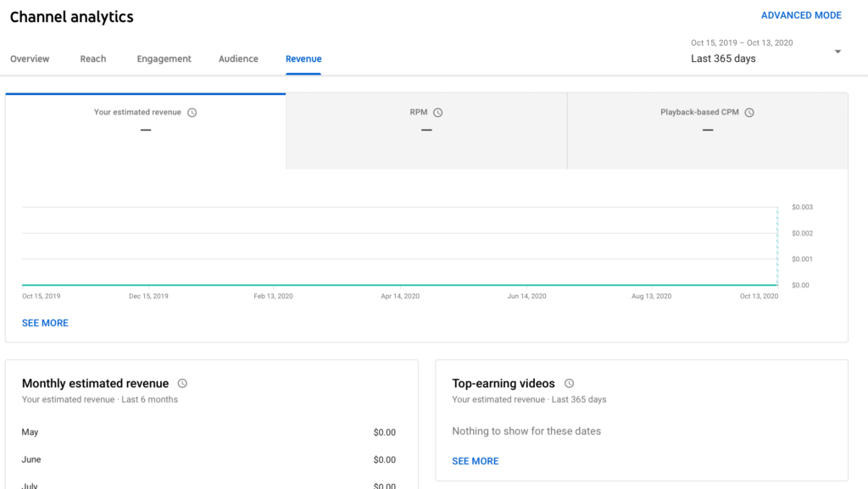Click See More under the revenue chart

click(x=45, y=323)
